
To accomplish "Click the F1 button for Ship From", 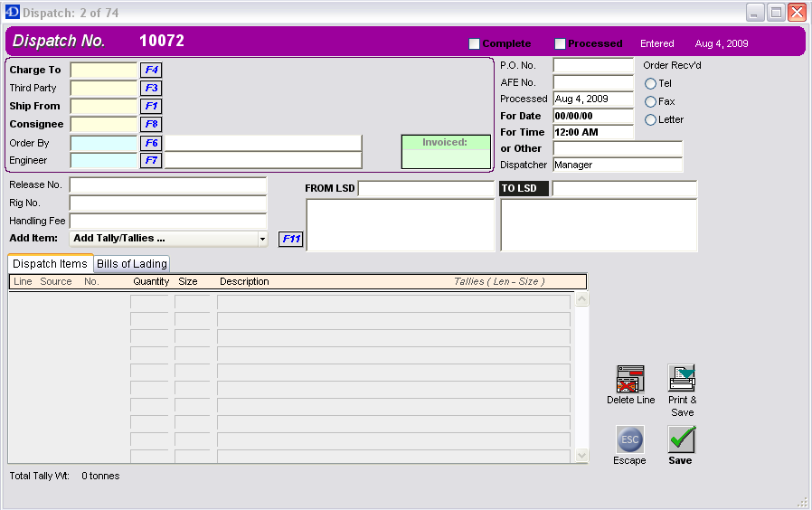I will pos(151,106).
